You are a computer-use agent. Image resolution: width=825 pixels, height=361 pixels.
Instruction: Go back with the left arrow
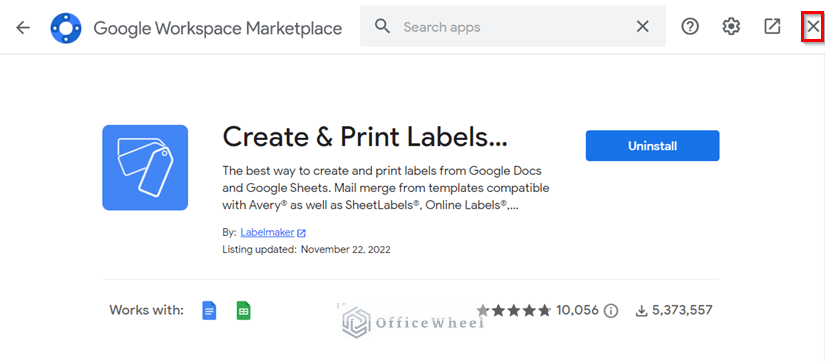(23, 27)
